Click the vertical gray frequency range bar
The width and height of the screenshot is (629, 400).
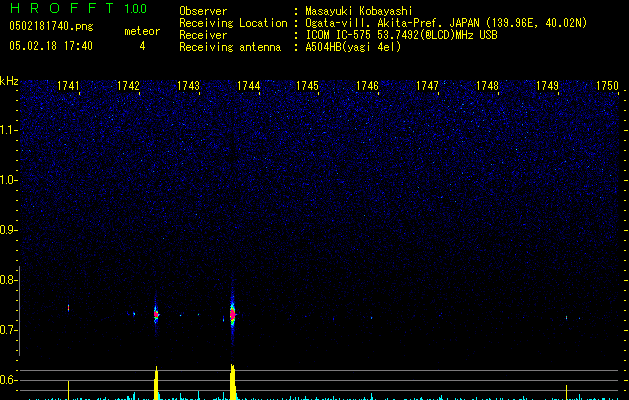pos(20,311)
